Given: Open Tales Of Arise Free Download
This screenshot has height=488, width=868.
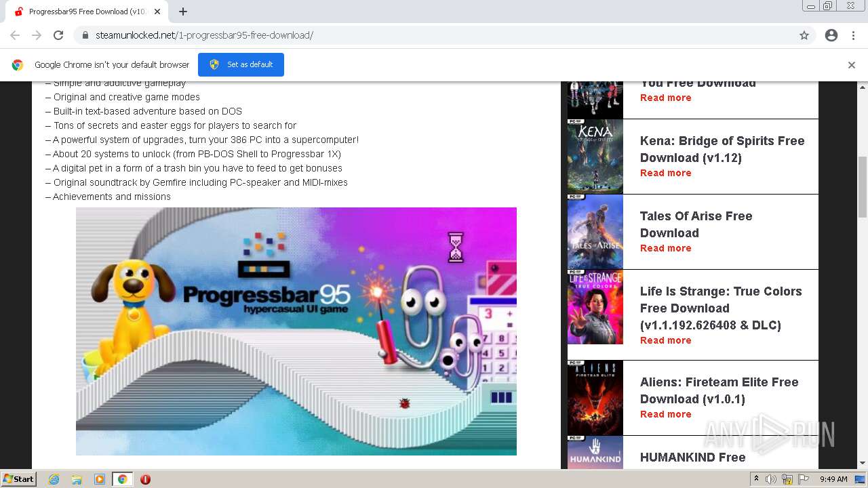Looking at the screenshot, I should [696, 224].
